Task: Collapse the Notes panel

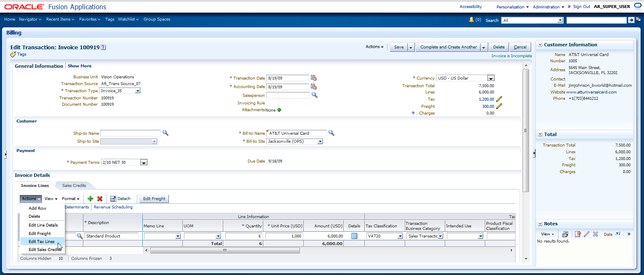Action: 540,224
